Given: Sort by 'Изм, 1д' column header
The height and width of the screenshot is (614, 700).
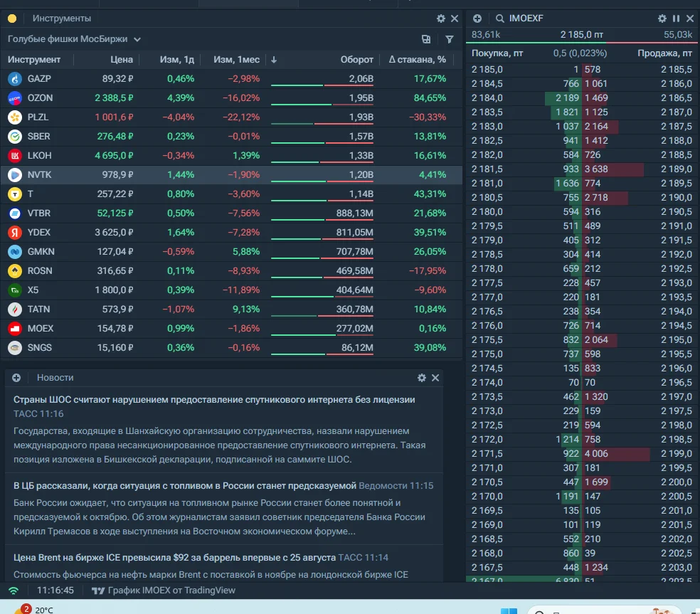Looking at the screenshot, I should pos(177,59).
